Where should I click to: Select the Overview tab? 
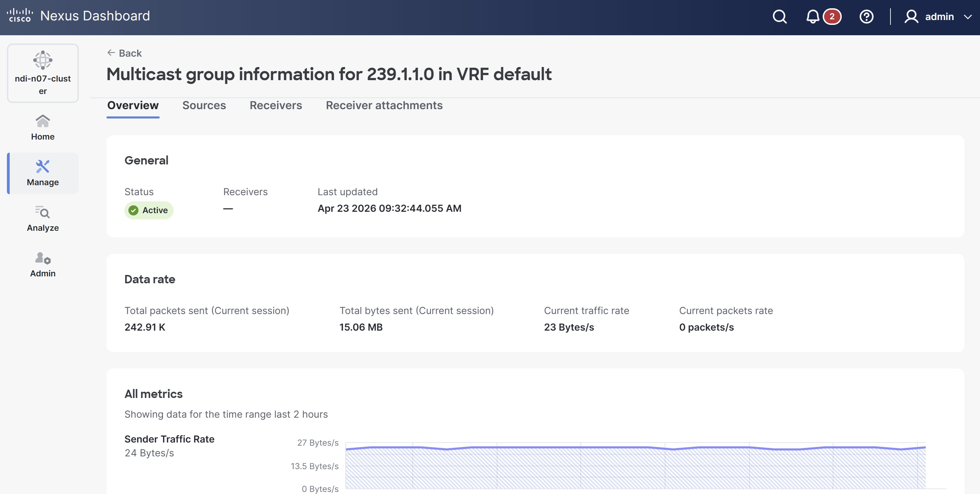coord(133,105)
